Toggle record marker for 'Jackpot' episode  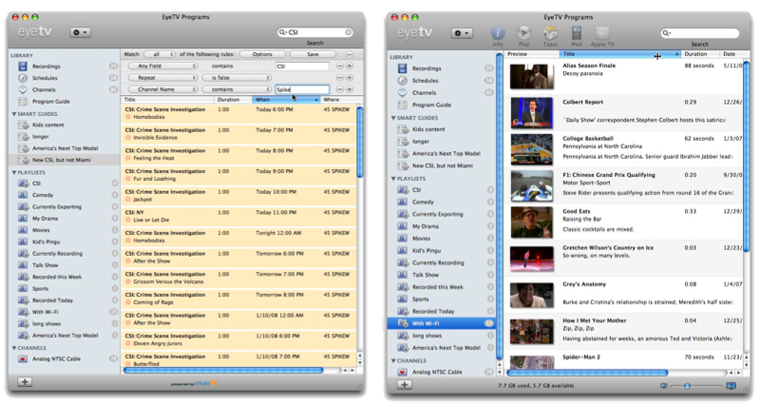128,200
